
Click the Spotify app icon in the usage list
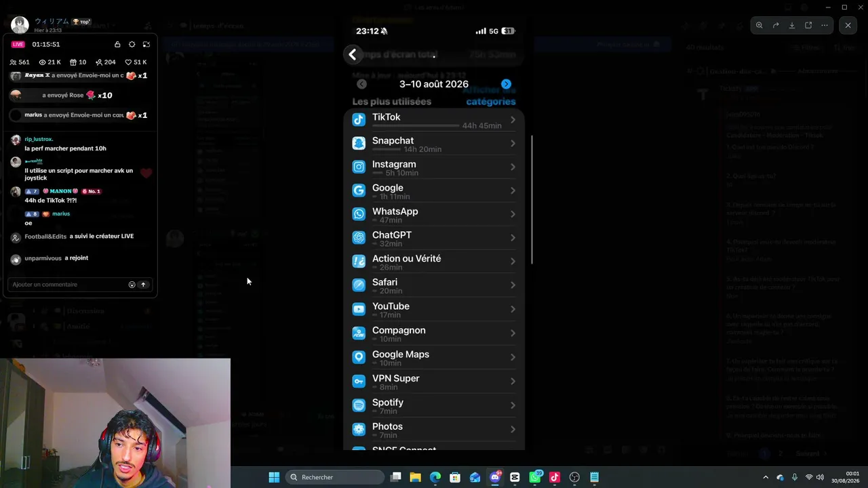tap(359, 405)
